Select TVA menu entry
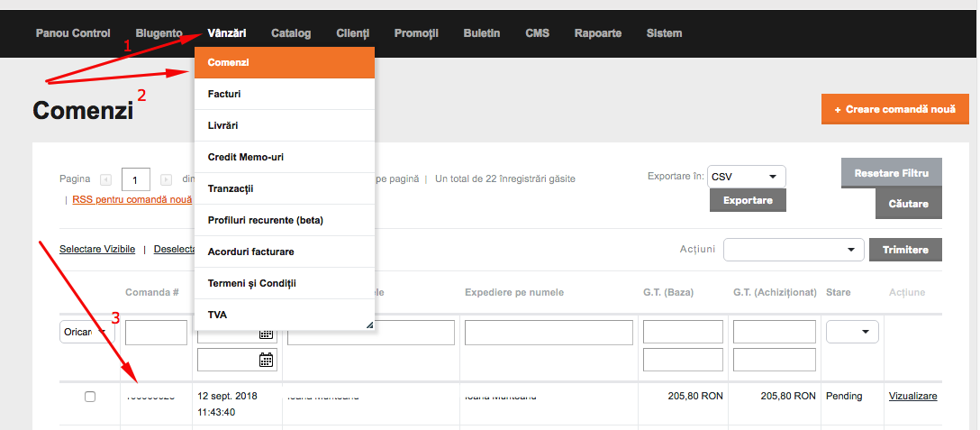Image resolution: width=980 pixels, height=430 pixels. 285,315
